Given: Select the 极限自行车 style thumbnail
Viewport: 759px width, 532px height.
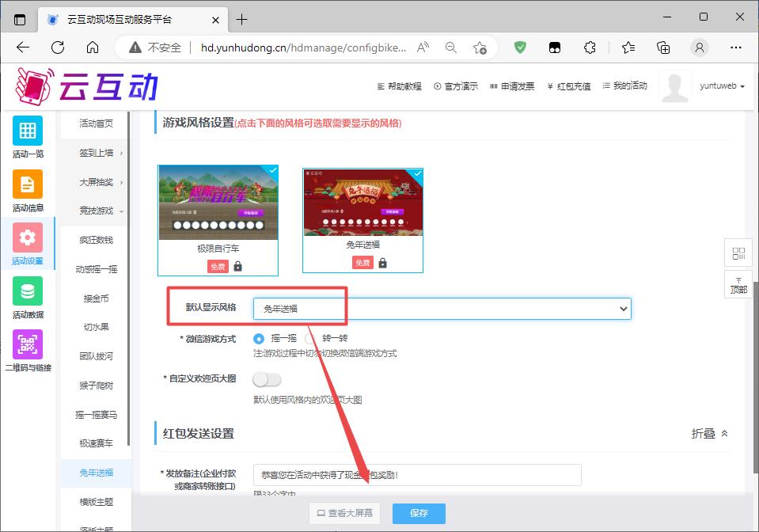Looking at the screenshot, I should coord(218,203).
